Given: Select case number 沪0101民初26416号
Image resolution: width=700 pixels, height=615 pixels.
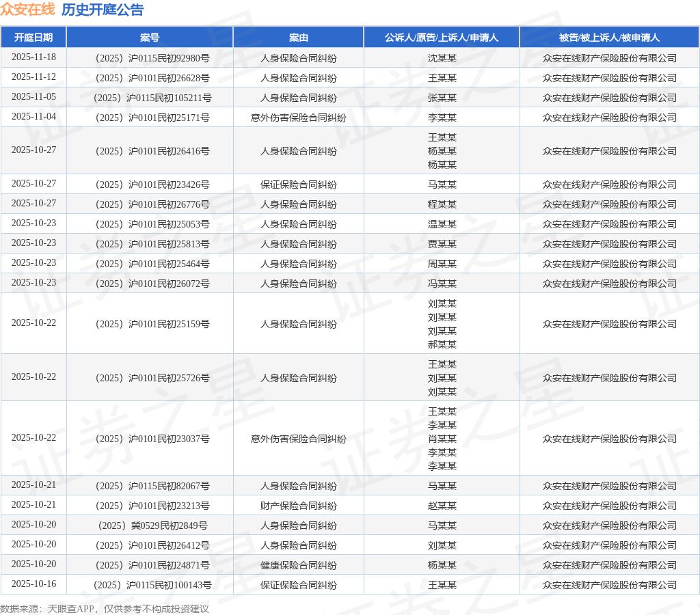Looking at the screenshot, I should tap(152, 151).
